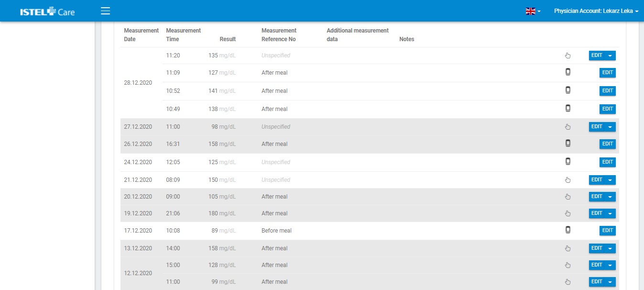Select the 28.12.2020 date cell
This screenshot has width=644, height=290.
[138, 83]
